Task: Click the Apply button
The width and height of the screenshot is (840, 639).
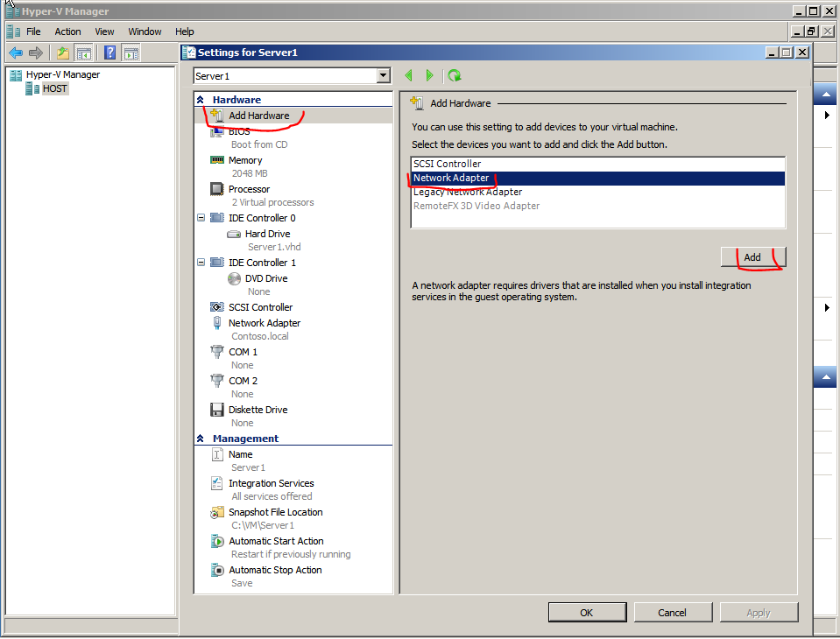Action: [759, 613]
